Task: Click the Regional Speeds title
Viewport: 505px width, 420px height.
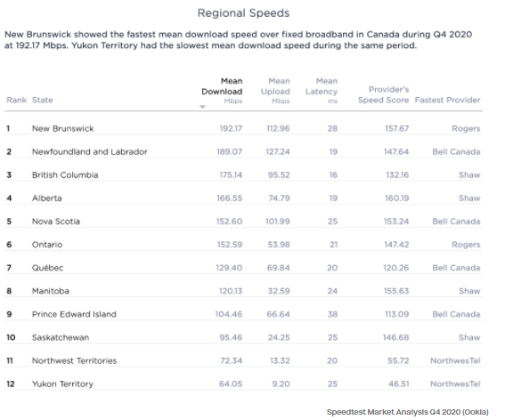Action: [243, 13]
